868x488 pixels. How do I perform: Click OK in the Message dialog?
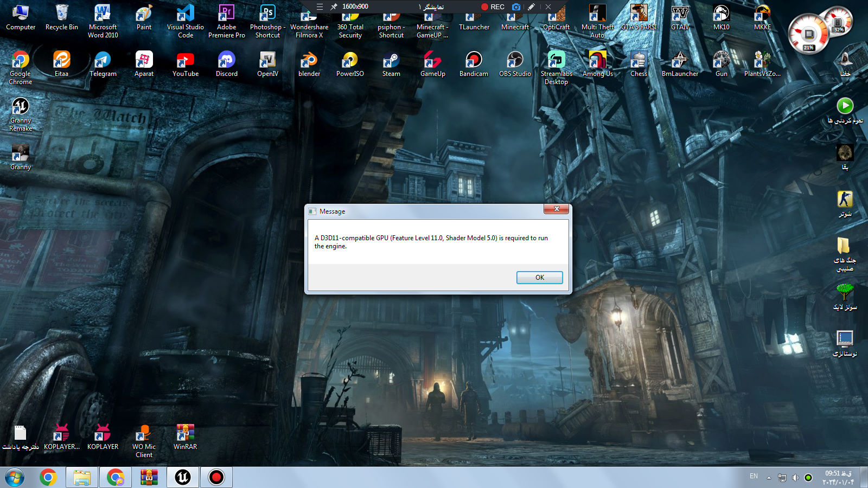pos(539,278)
